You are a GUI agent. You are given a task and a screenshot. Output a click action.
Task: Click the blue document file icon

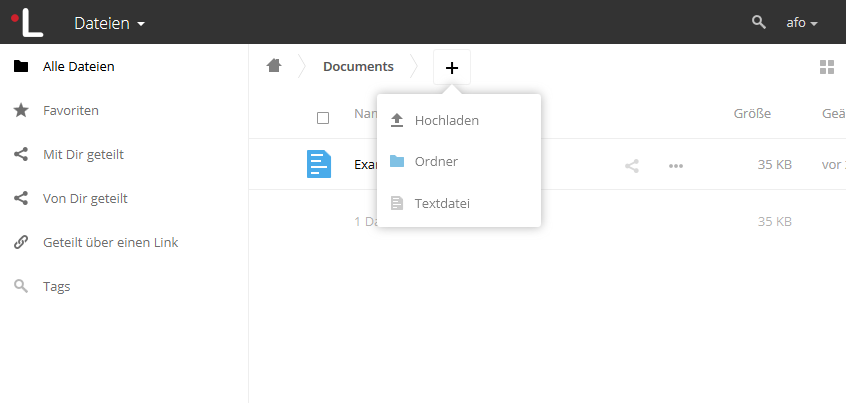point(319,164)
